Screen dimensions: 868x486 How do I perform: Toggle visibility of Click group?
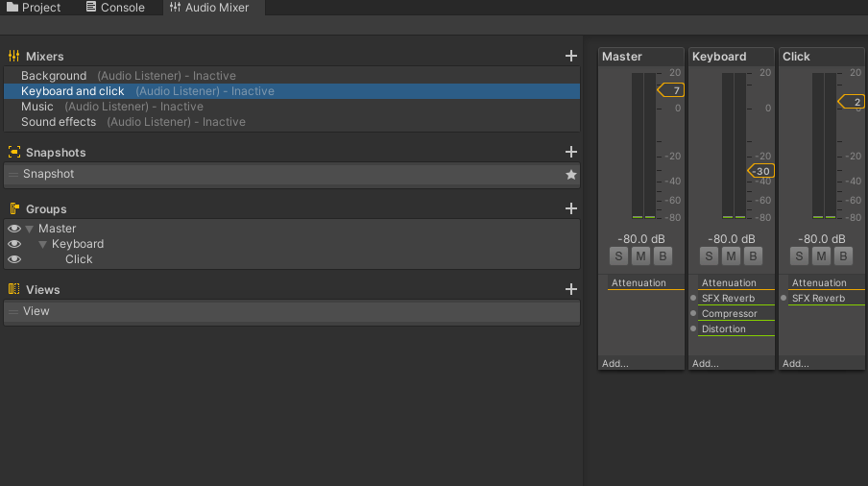coord(14,259)
